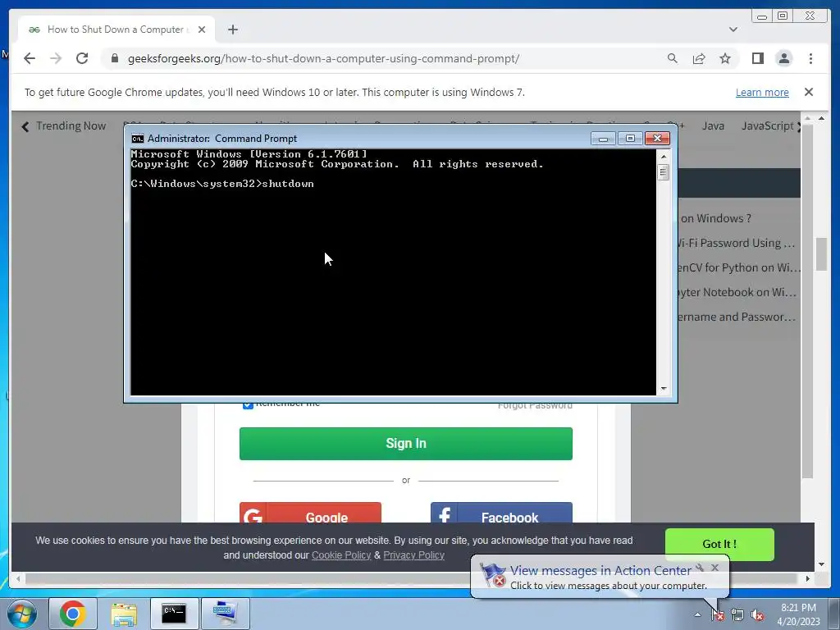Share this page via the share icon
This screenshot has height=630, width=840.
(x=699, y=58)
